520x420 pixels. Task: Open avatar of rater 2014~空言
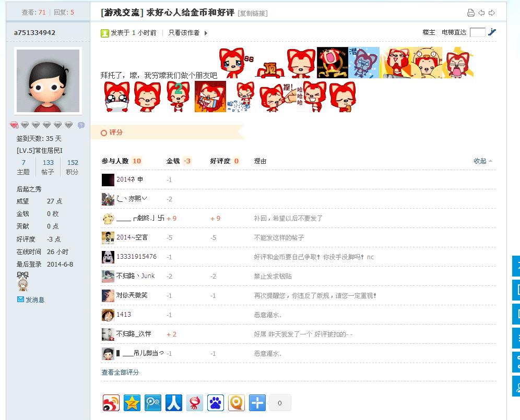tap(108, 238)
